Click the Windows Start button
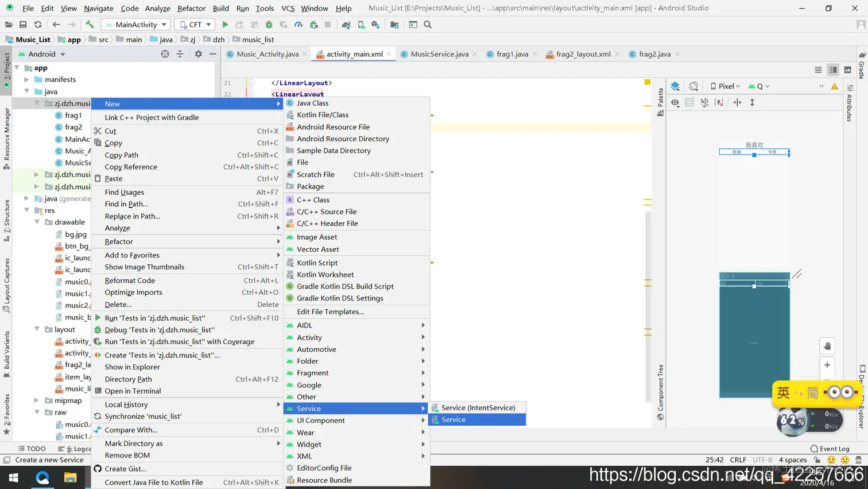This screenshot has height=489, width=868. coord(14,478)
